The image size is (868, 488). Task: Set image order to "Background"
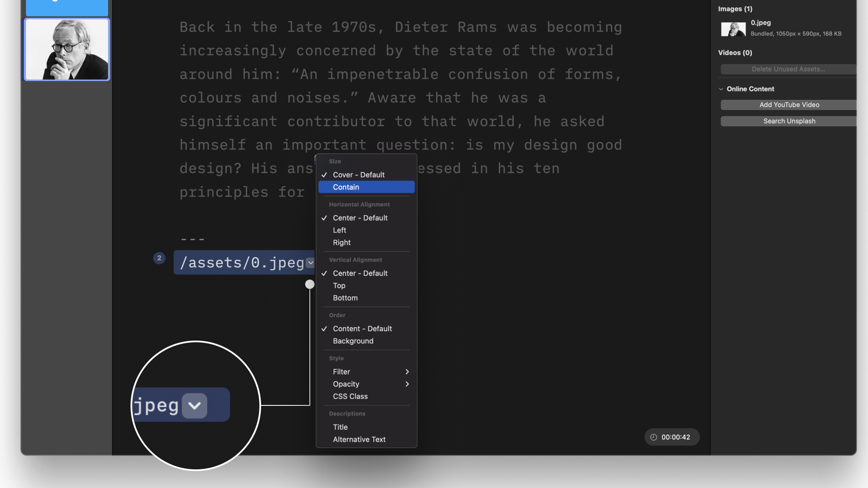pyautogui.click(x=353, y=341)
